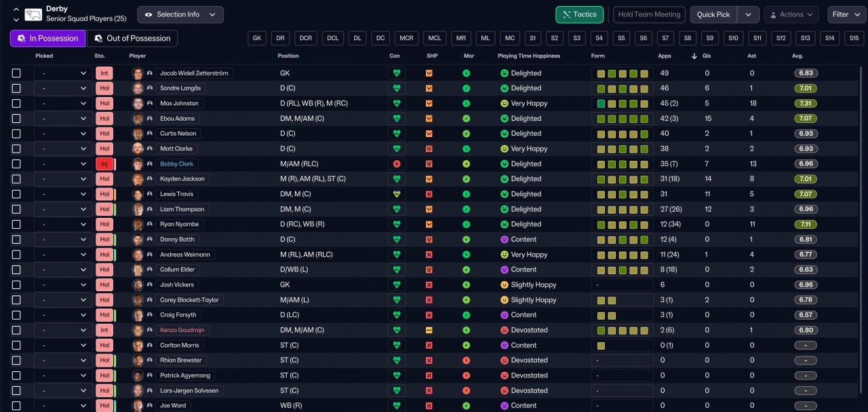This screenshot has width=868, height=412.
Task: Click Delighted smiley icon for Ebou Adams
Action: (x=505, y=118)
